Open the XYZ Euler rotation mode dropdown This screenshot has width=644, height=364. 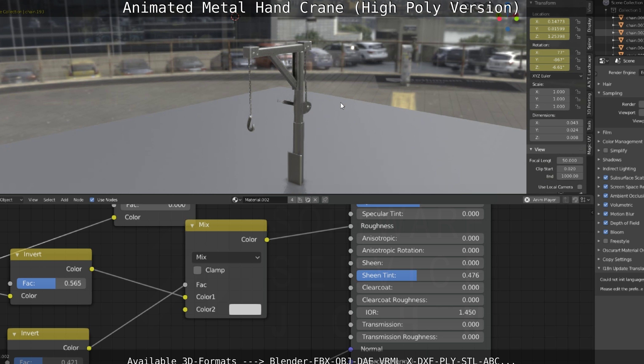pyautogui.click(x=556, y=76)
